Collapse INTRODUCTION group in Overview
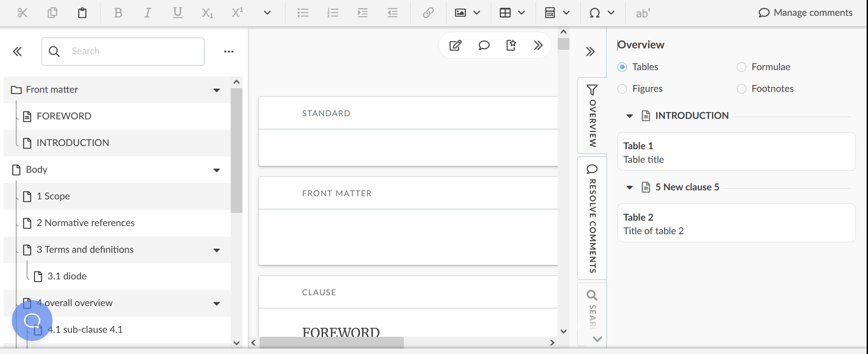Viewport: 868px width, 354px height. click(x=629, y=116)
